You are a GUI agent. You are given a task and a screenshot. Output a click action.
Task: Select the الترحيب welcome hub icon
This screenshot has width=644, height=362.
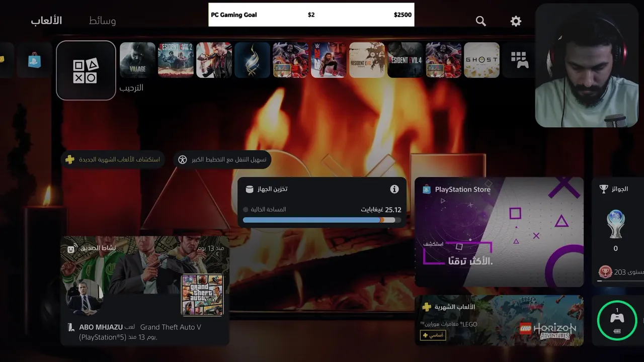pos(86,70)
